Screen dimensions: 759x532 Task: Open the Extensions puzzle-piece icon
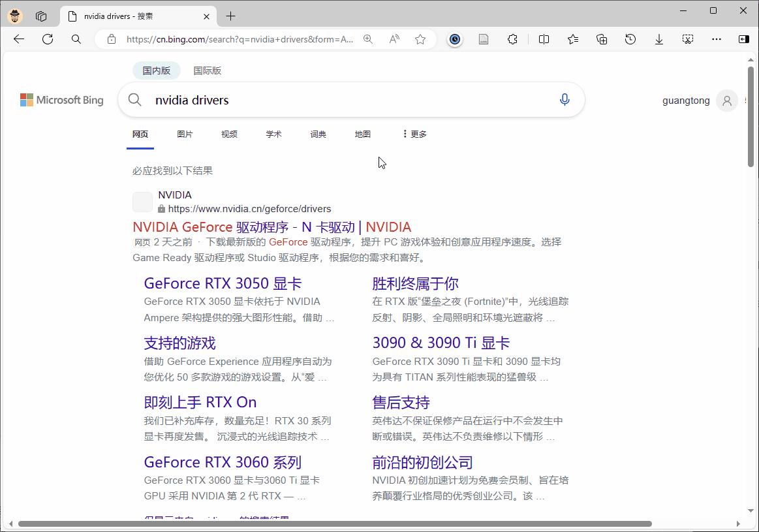[x=514, y=39]
